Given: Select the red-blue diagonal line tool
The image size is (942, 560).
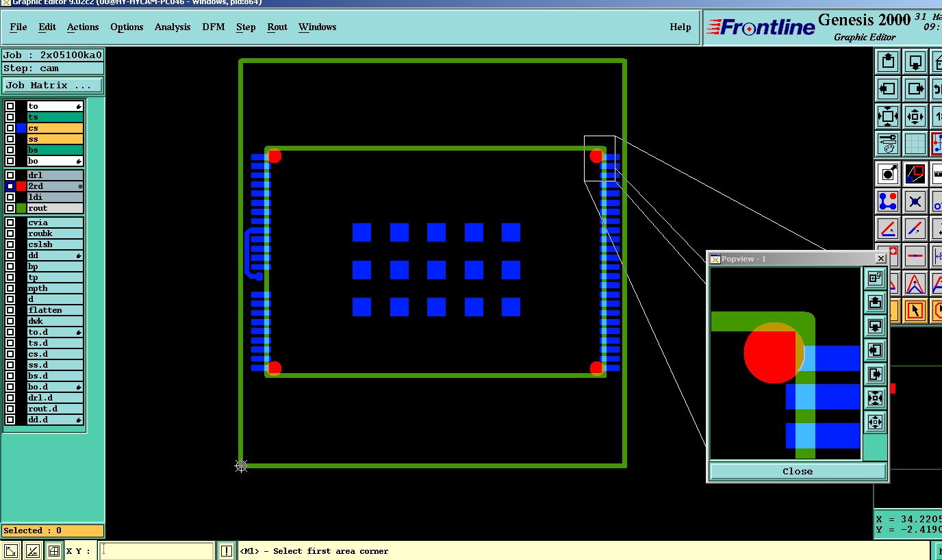Looking at the screenshot, I should coord(916,228).
